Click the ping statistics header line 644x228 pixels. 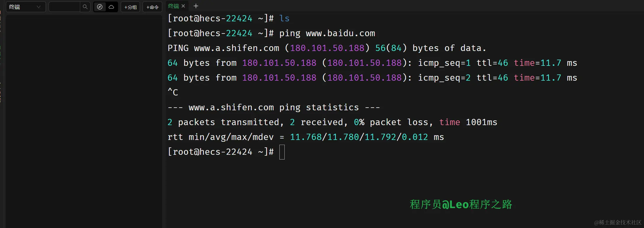coord(273,107)
